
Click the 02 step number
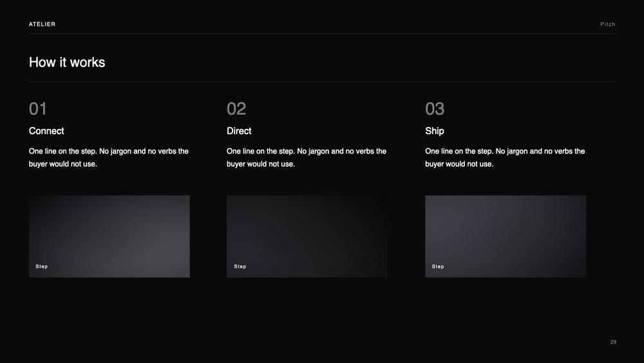point(236,109)
